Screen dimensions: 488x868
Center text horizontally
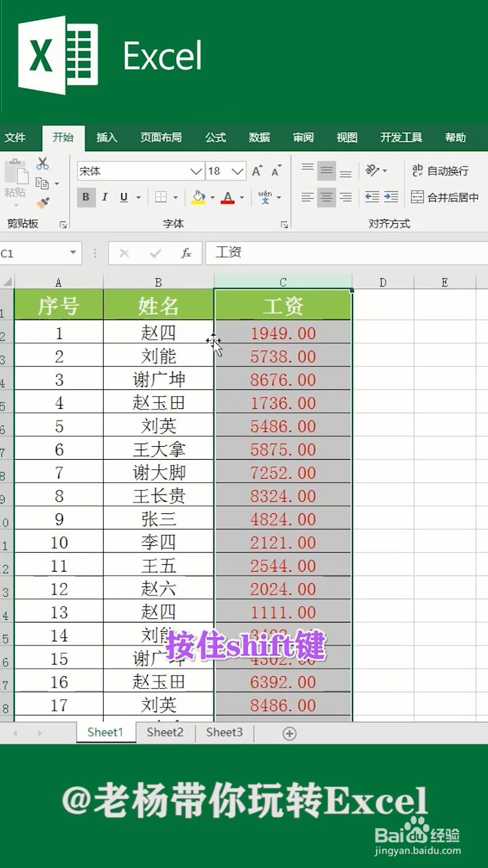327,197
